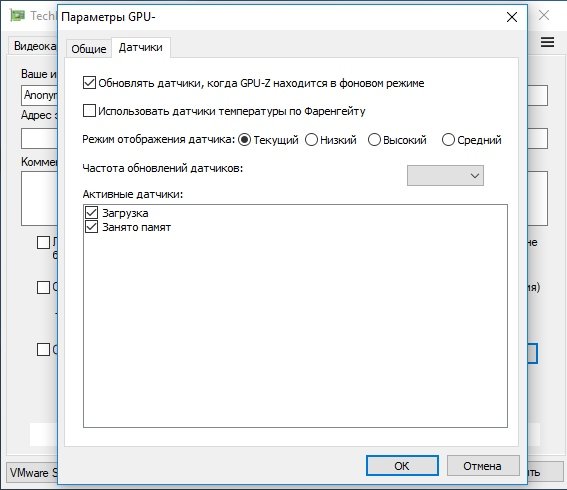Click the hamburger menu icon in GPU-Z
This screenshot has height=490, width=567.
click(547, 42)
